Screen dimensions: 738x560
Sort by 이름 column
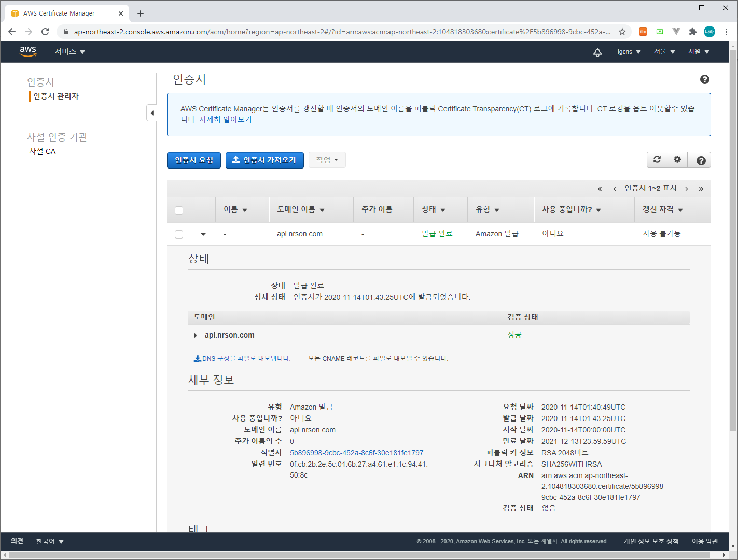(x=235, y=209)
